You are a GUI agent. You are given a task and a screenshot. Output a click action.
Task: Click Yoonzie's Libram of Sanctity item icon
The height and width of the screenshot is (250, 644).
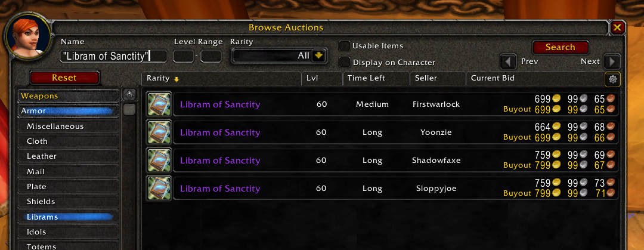pyautogui.click(x=159, y=132)
